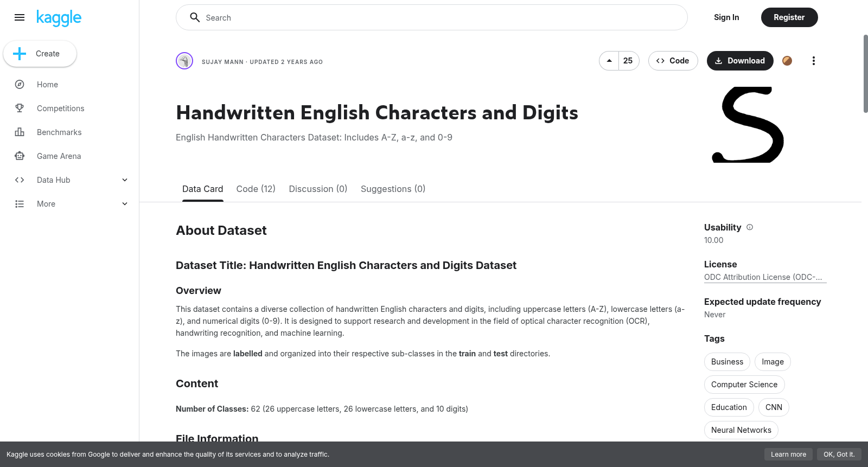Screen dimensions: 868x467
Task: Expand the More section
Action: point(125,204)
